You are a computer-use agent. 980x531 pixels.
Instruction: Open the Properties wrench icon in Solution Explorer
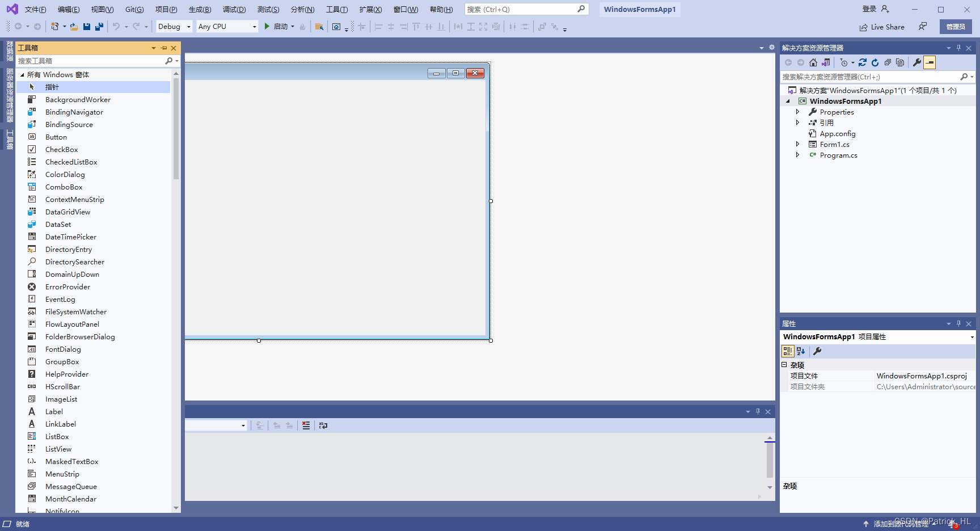(x=916, y=62)
